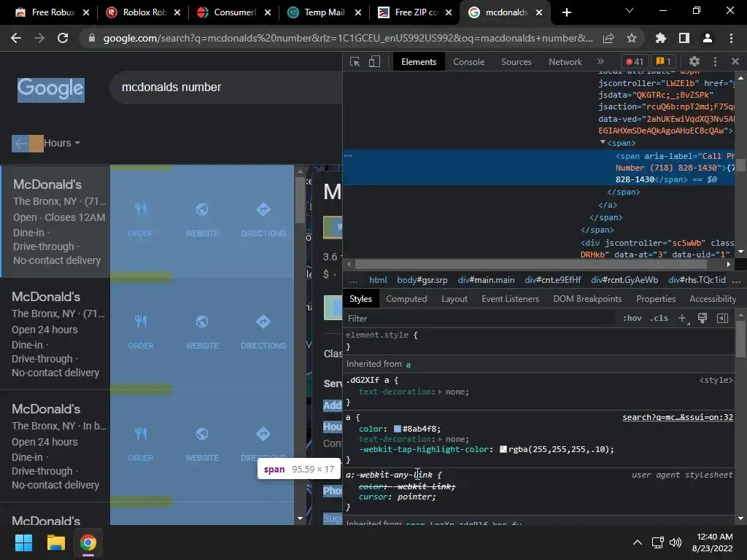
Task: Open the Accessibility tab
Action: [713, 299]
